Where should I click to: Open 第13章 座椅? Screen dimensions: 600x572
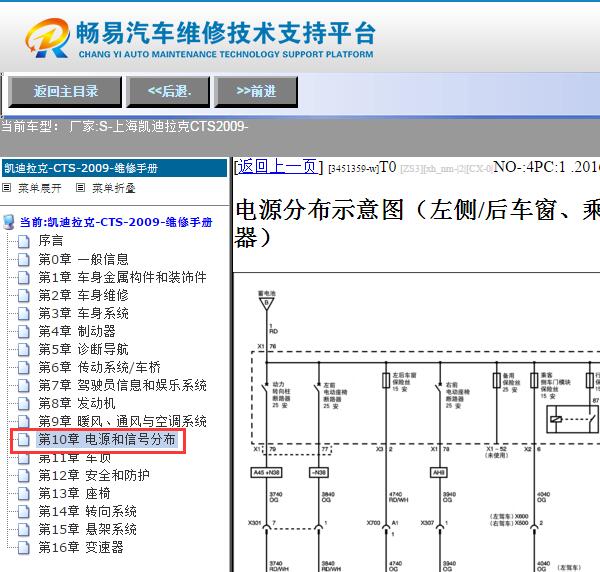coord(74,493)
